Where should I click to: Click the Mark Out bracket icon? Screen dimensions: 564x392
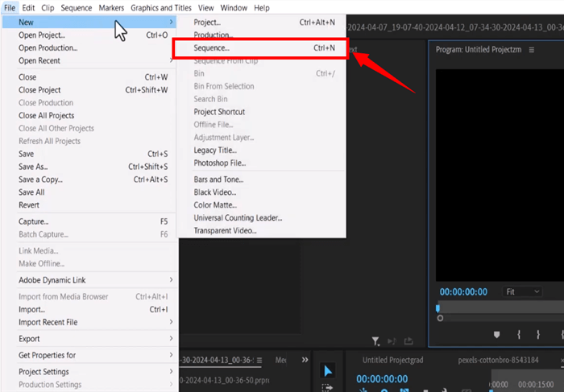click(x=539, y=334)
